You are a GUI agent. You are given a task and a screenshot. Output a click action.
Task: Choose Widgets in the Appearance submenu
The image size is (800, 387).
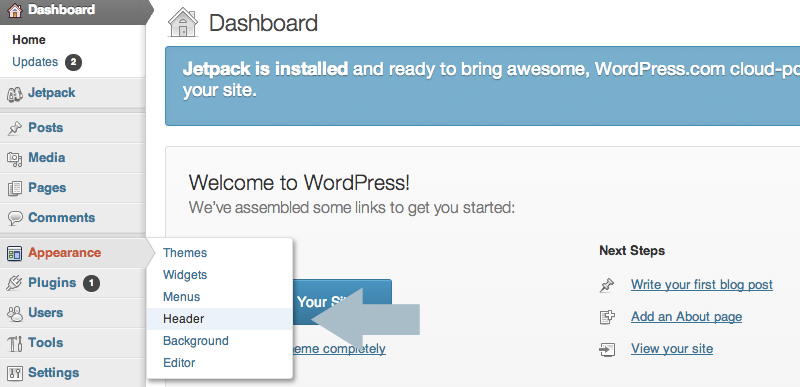coord(185,275)
